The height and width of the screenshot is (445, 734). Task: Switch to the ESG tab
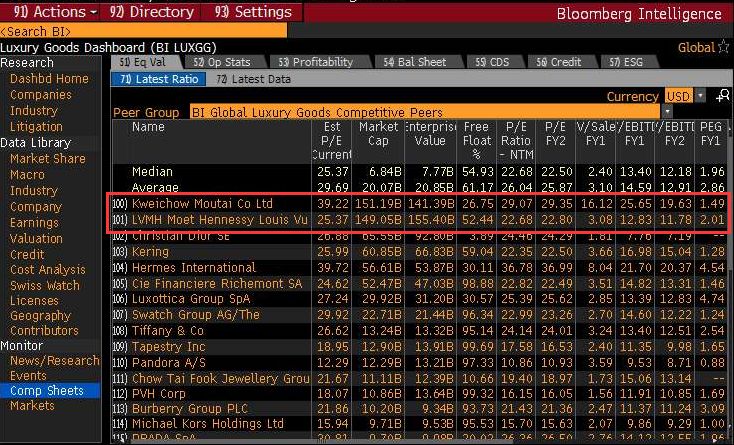coord(626,62)
